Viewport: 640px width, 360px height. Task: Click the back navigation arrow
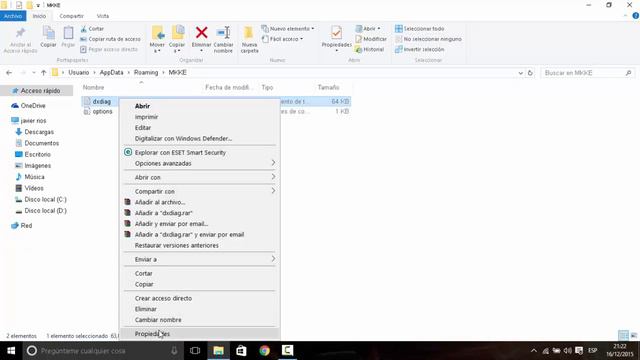9,73
